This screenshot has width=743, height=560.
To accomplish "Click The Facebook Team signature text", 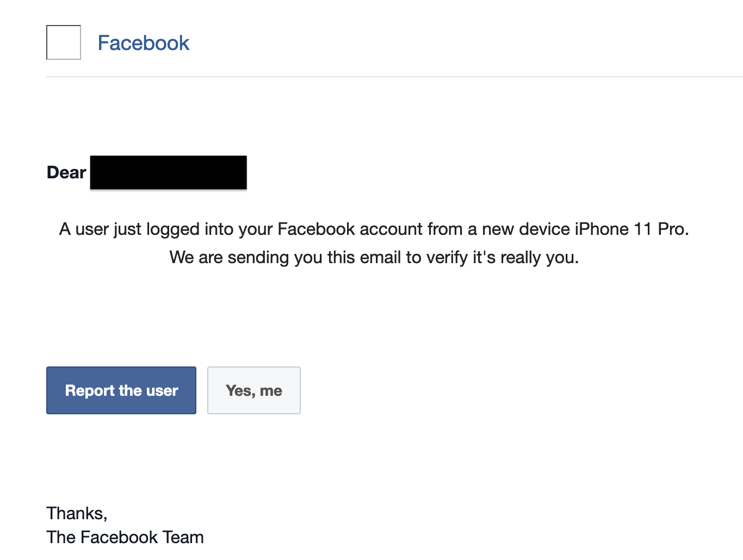I will click(125, 537).
